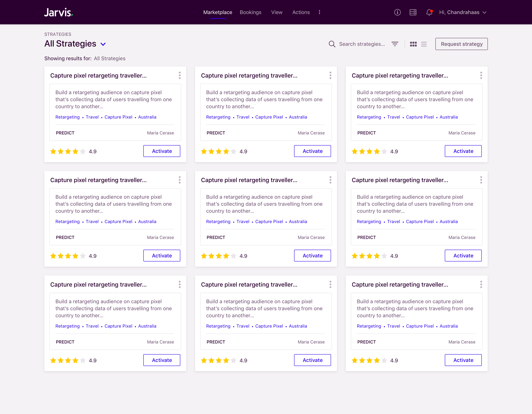Click the Request strategy button
Image resolution: width=532 pixels, height=414 pixels.
click(x=461, y=44)
